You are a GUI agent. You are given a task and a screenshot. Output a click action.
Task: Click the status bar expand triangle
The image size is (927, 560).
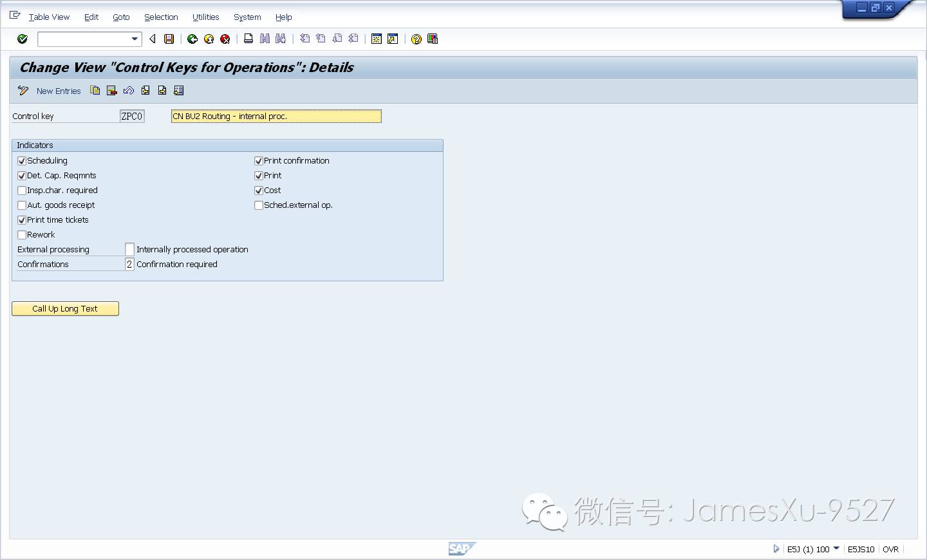776,549
